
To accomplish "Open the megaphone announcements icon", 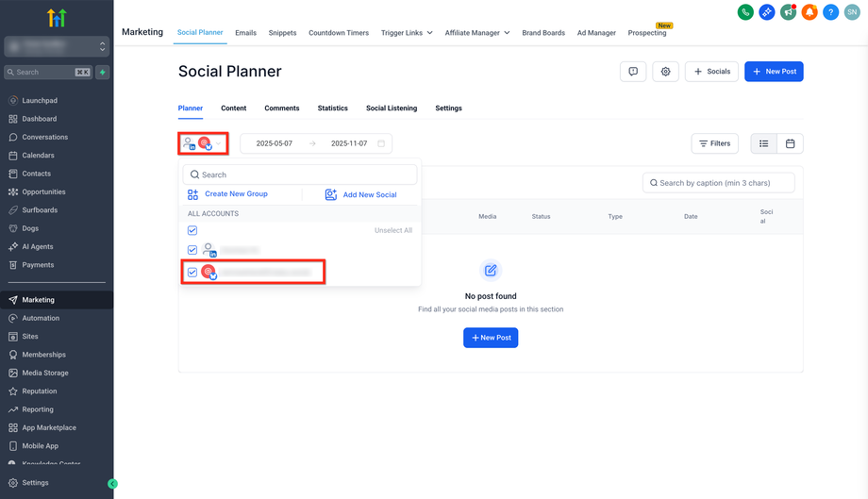I will pos(788,12).
